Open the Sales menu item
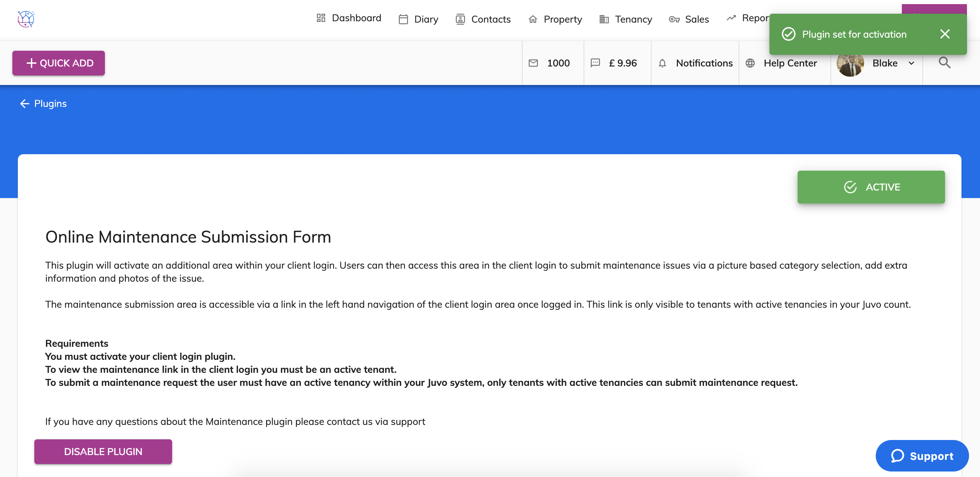 tap(689, 20)
